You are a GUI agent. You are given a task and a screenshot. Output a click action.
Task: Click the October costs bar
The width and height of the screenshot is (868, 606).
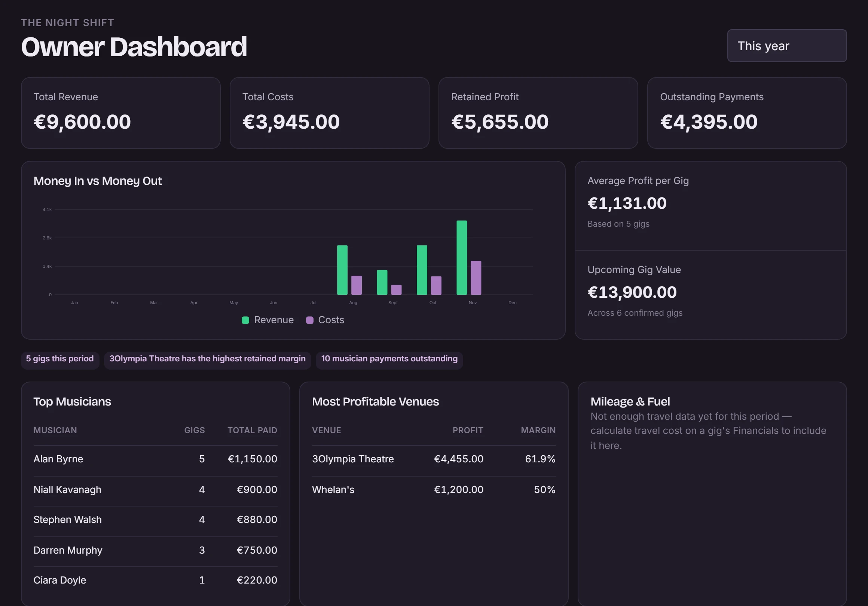point(436,285)
